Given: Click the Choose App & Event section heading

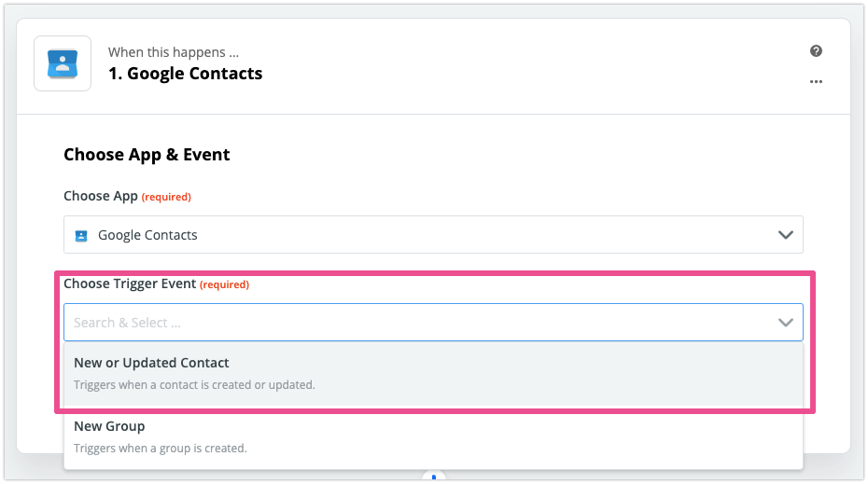Looking at the screenshot, I should click(x=147, y=155).
